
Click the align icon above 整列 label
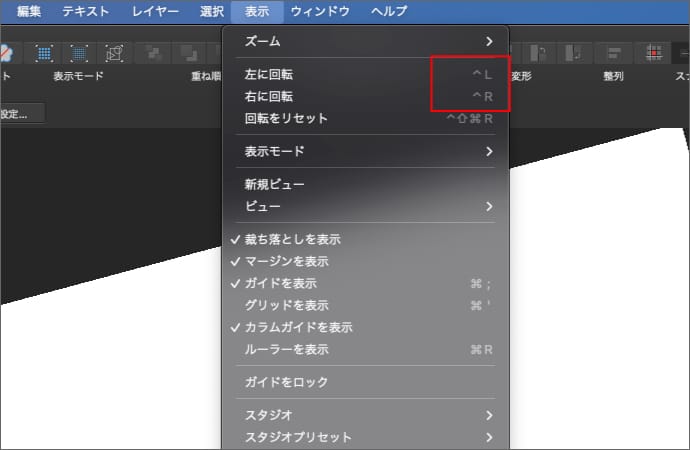coord(614,53)
